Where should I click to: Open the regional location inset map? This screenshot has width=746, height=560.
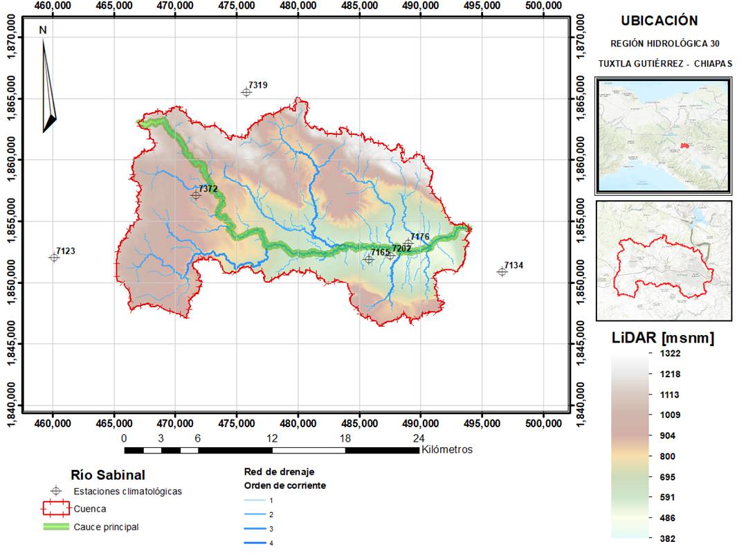click(664, 136)
